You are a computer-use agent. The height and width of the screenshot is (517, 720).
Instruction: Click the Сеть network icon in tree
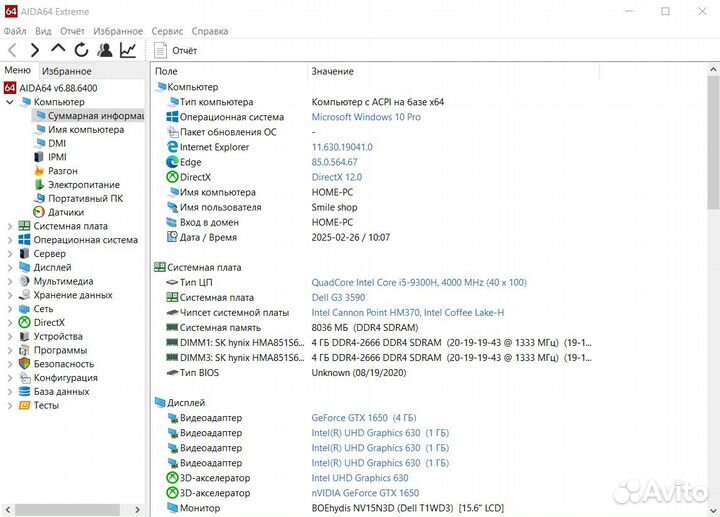coord(24,309)
